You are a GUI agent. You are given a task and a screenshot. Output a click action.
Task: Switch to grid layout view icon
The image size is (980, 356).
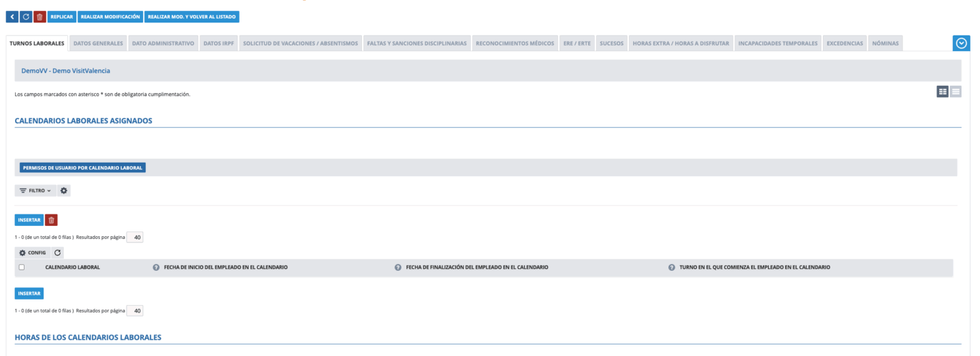[x=943, y=91]
